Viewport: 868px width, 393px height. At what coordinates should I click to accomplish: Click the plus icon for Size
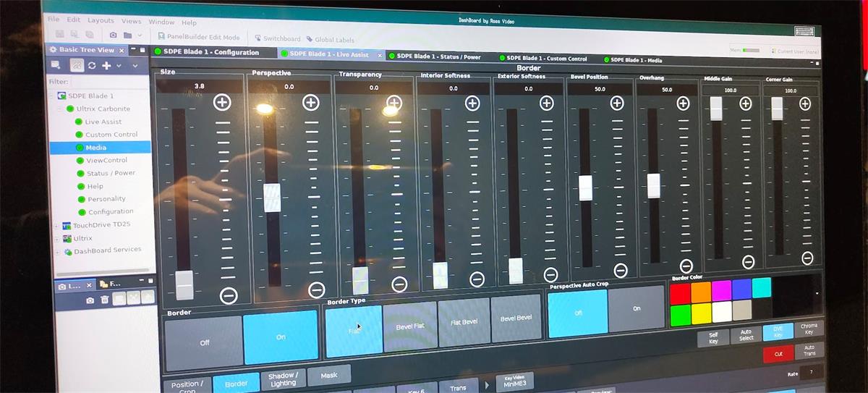click(x=221, y=102)
